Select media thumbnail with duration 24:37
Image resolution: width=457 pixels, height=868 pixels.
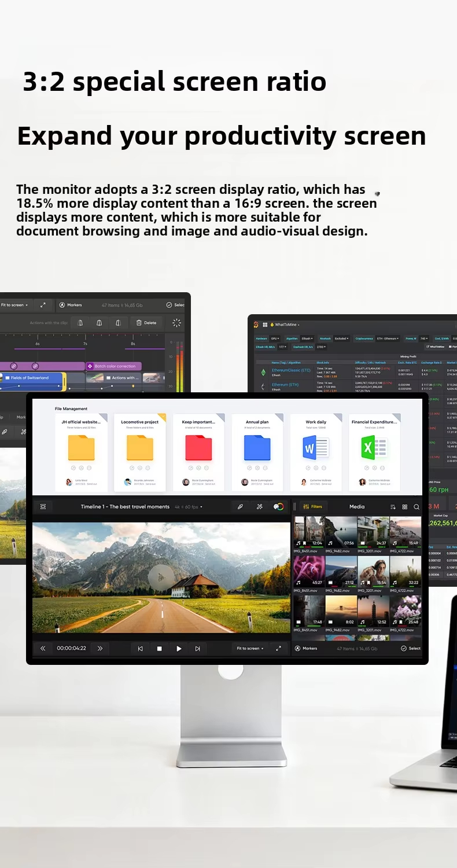[373, 532]
